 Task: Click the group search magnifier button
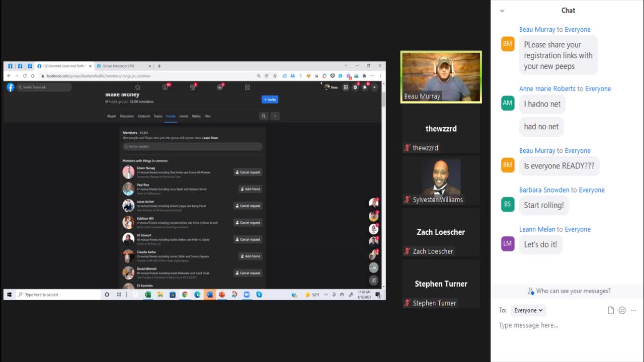tap(264, 116)
